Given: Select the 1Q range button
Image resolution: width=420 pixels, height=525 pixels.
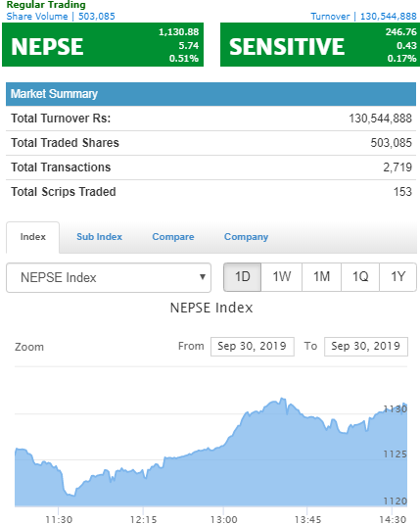Looking at the screenshot, I should pos(360,277).
